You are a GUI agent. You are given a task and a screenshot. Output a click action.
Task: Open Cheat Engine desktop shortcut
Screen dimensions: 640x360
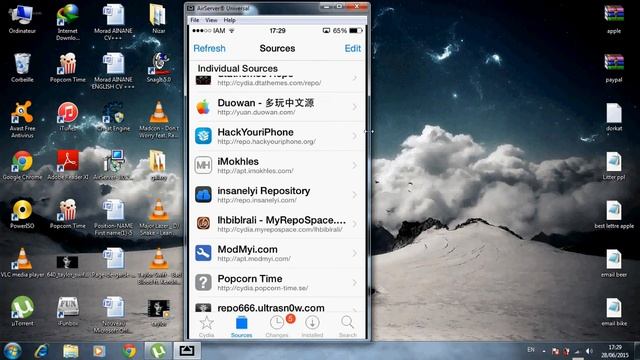click(113, 117)
